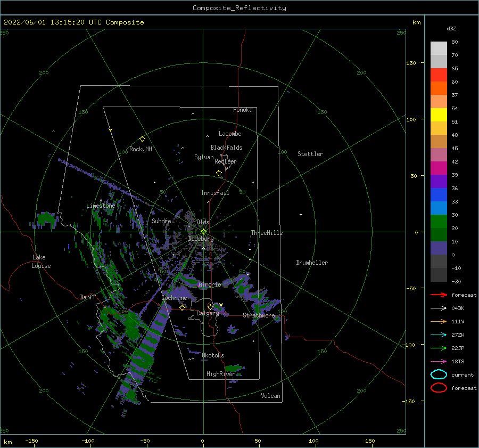Click the green 22JP arrow icon
479x448 pixels.
439,348
